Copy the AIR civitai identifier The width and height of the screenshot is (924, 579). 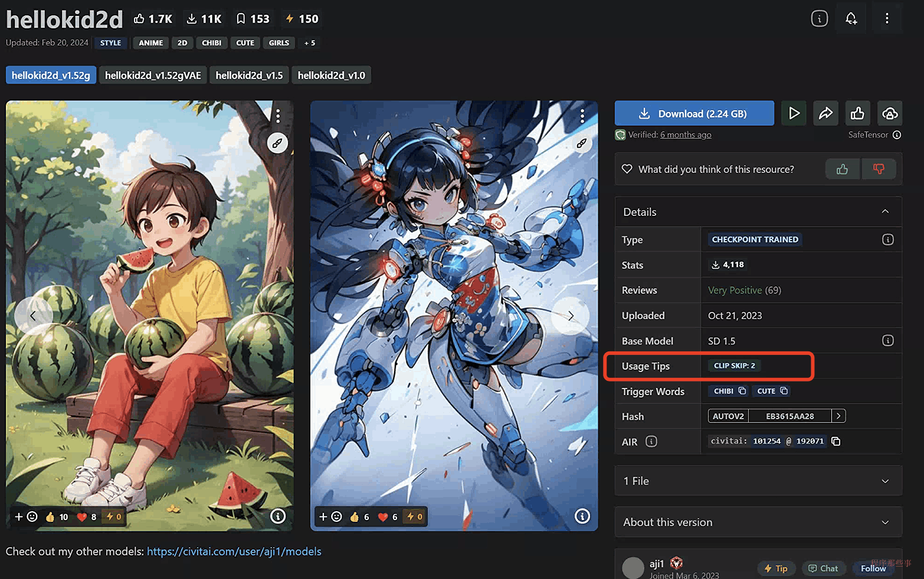[x=835, y=441]
